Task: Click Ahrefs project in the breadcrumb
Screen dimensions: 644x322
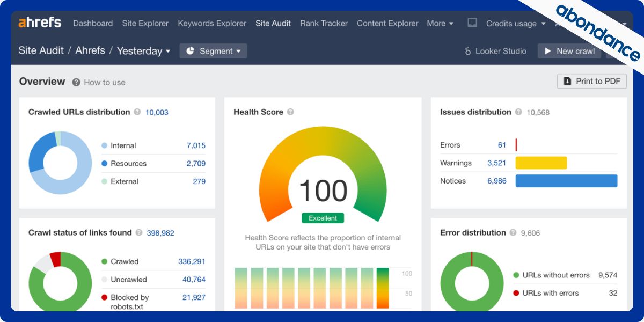Action: pos(90,50)
